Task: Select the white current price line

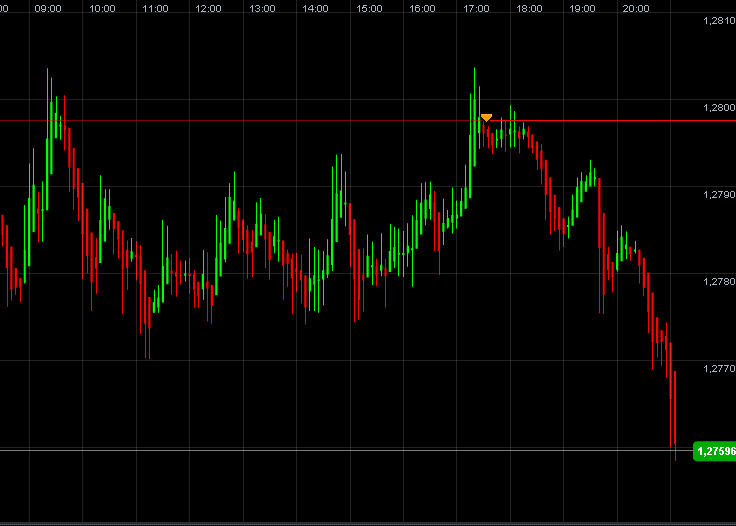Action: coord(346,450)
